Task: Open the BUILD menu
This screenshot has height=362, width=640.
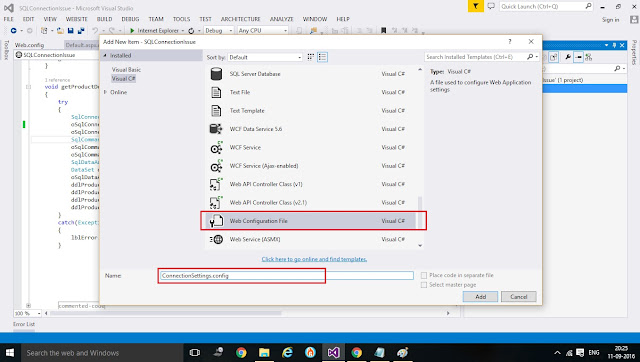Action: point(104,19)
